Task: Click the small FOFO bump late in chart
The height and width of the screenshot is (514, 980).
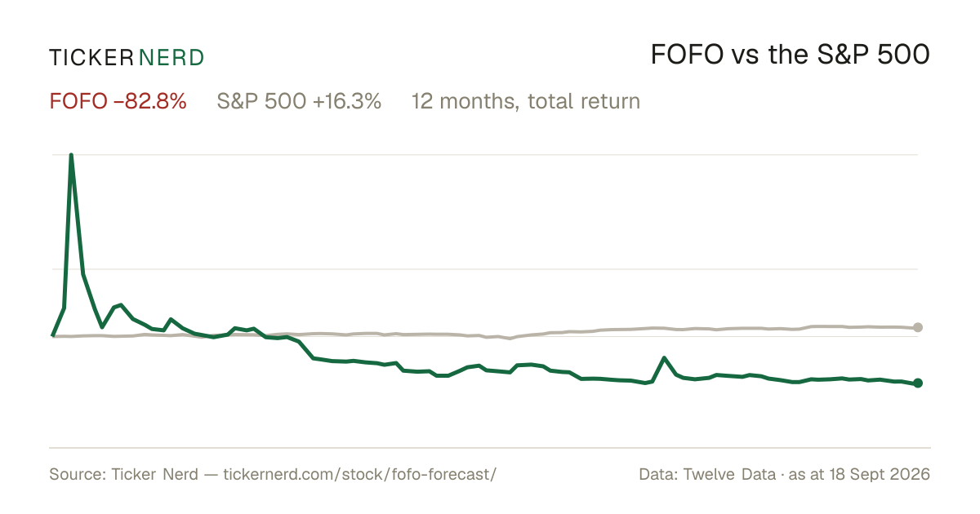Action: click(x=665, y=358)
